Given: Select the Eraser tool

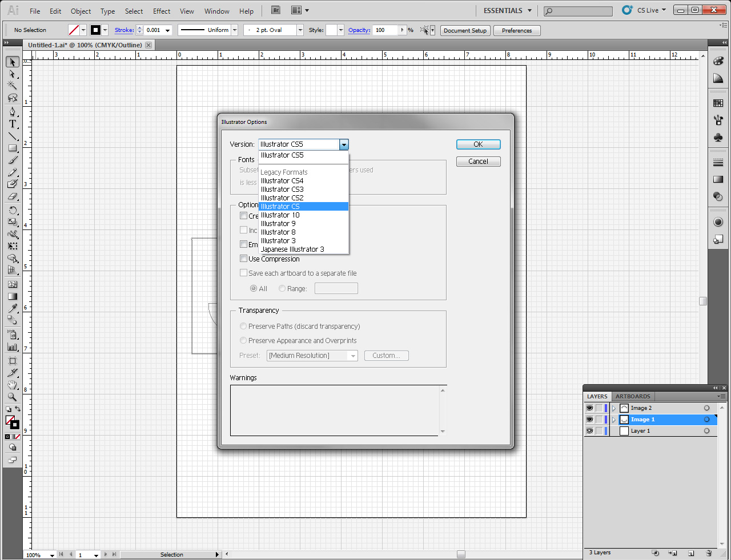Looking at the screenshot, I should click(13, 196).
